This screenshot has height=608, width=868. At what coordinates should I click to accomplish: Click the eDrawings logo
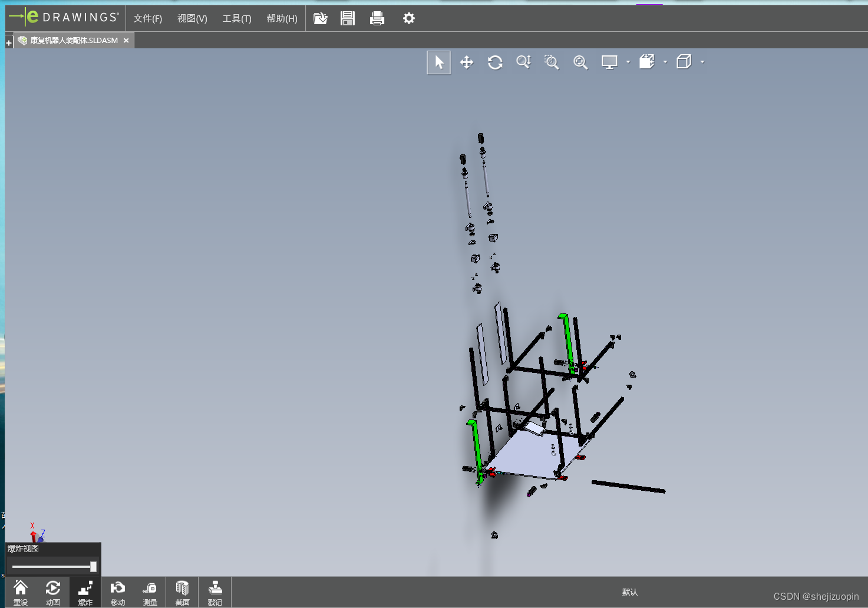(x=64, y=17)
